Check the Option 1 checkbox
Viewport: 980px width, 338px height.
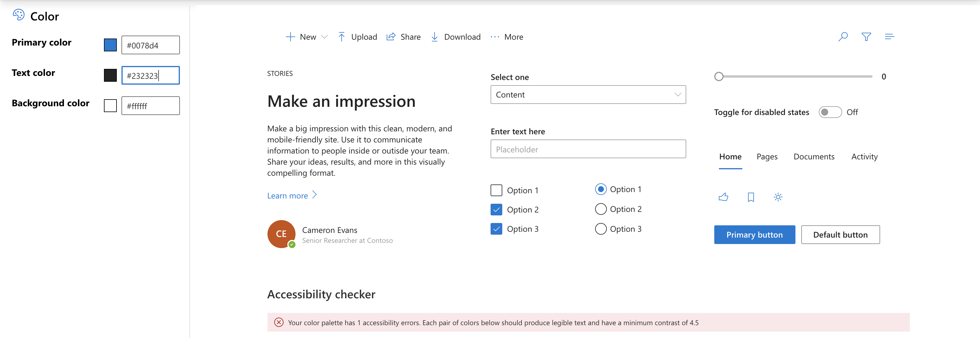(x=496, y=190)
